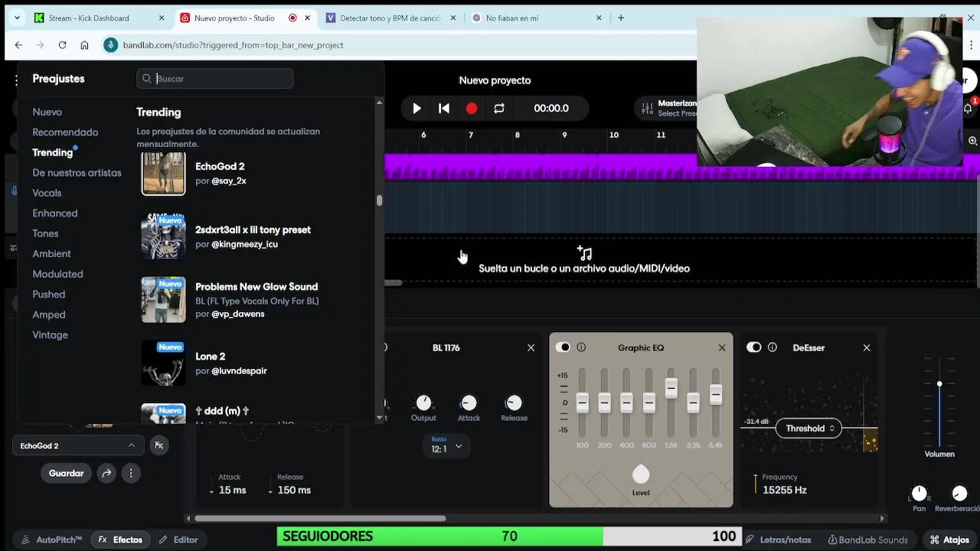Click the skip-to-beginning transport icon
This screenshot has height=551, width=980.
pyautogui.click(x=444, y=109)
